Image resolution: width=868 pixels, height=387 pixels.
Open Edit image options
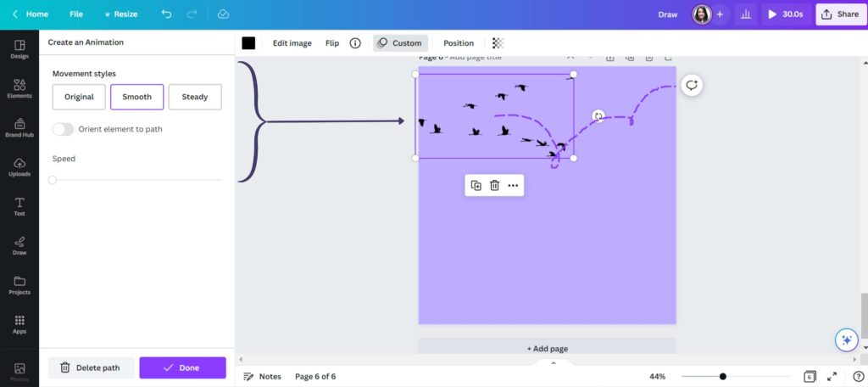coord(292,43)
